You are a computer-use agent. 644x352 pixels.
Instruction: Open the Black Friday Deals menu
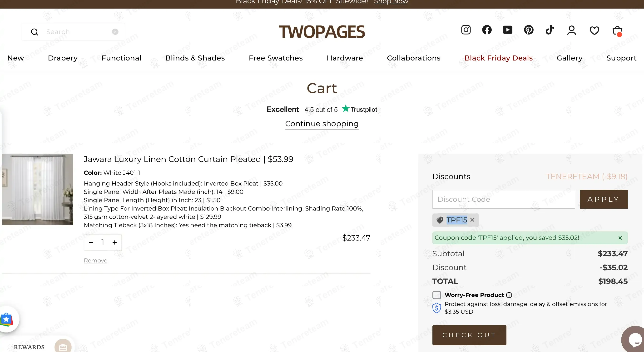coord(498,58)
